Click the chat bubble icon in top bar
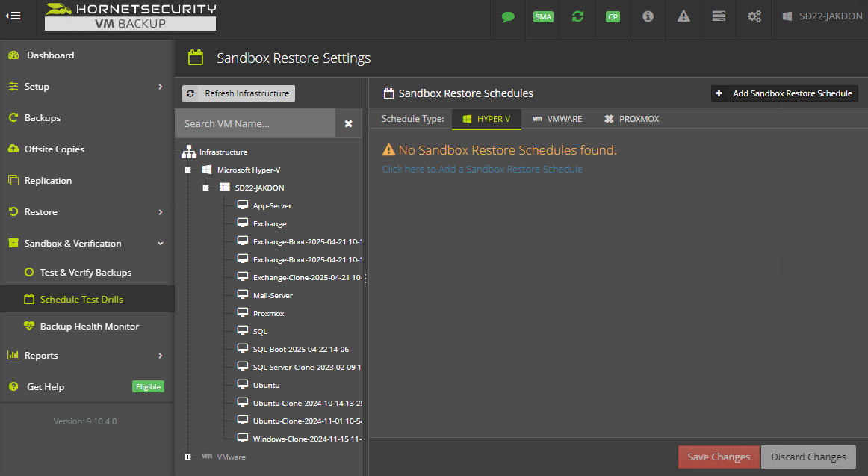Viewport: 868px width, 476px height. click(508, 16)
